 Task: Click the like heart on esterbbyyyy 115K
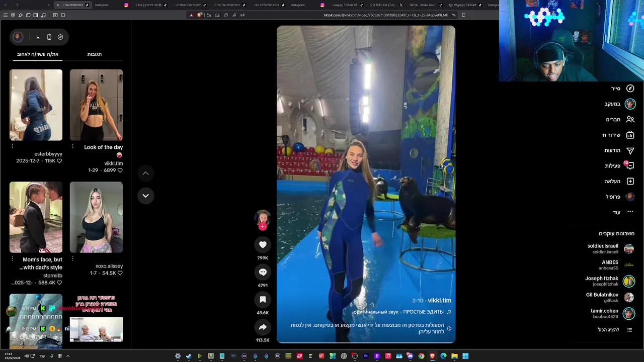[x=59, y=161]
